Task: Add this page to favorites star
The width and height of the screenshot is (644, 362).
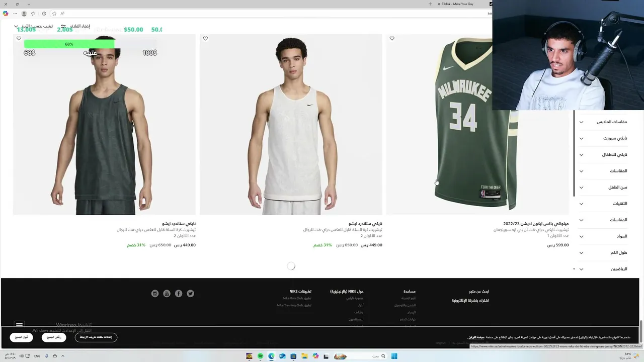Action: click(54, 14)
